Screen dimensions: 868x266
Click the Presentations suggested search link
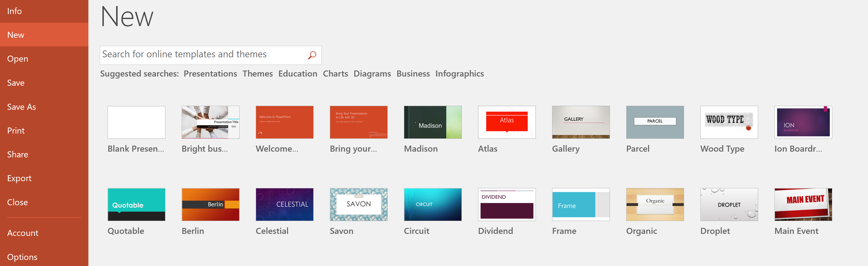(x=210, y=74)
